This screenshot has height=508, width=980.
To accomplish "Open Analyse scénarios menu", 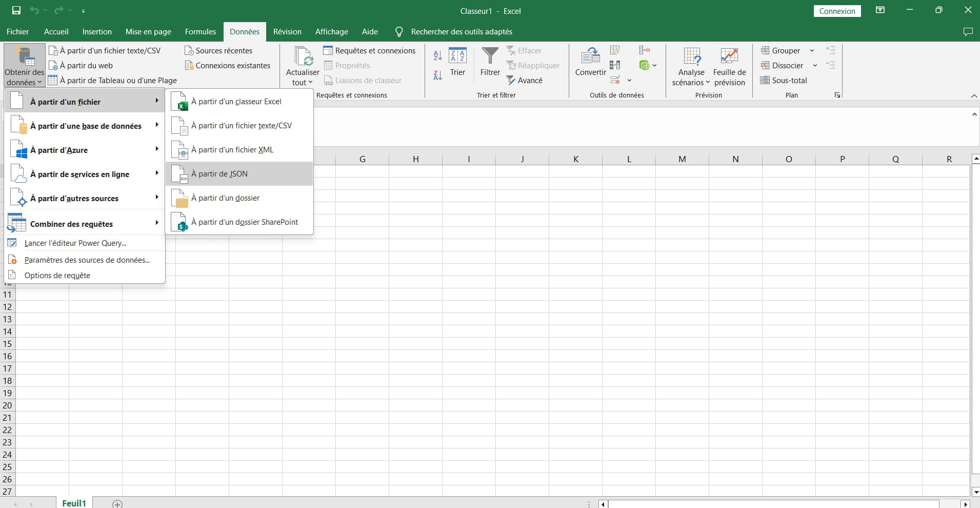I will click(x=691, y=67).
